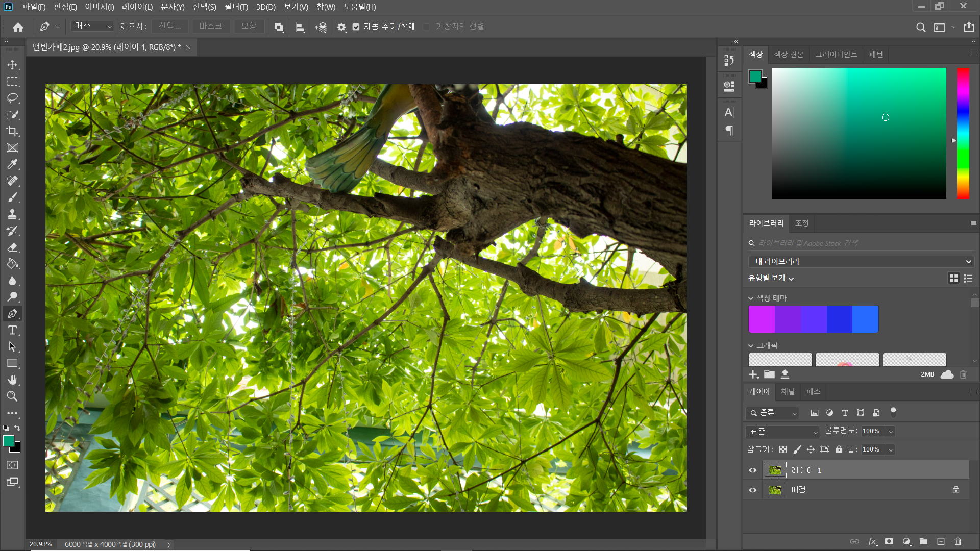
Task: Uncheck the 자동 추가/삭제 checkbox
Action: tap(356, 27)
